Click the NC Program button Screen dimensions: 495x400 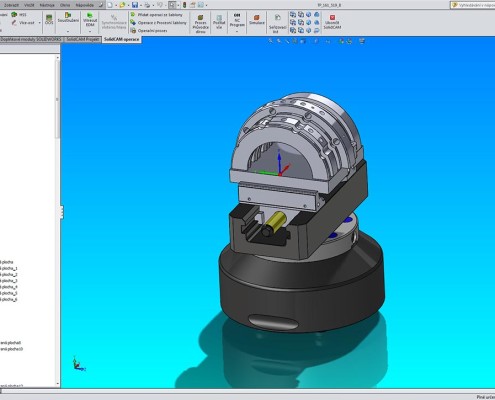237,20
